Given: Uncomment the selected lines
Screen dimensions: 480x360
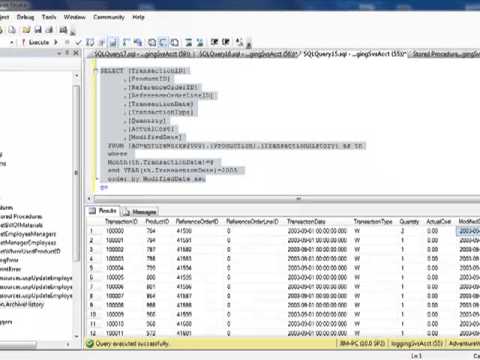Looking at the screenshot, I should click(x=200, y=42).
